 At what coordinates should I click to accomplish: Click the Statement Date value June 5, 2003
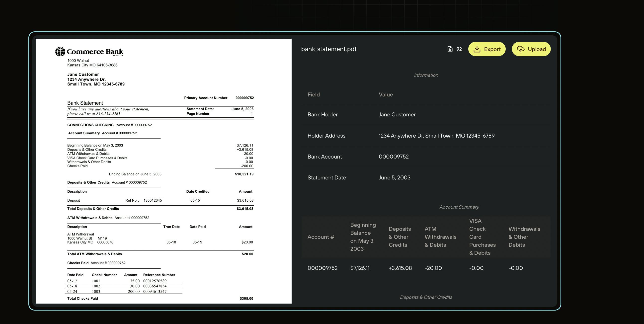click(395, 177)
